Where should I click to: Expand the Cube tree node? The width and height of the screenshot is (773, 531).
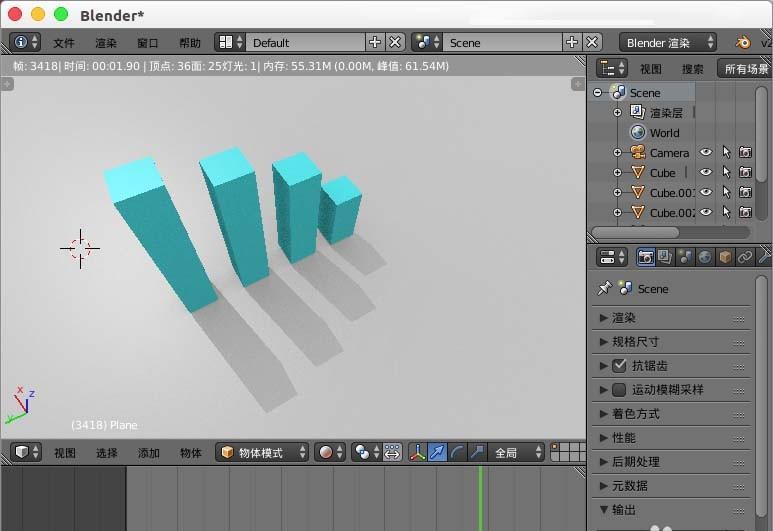pos(617,173)
